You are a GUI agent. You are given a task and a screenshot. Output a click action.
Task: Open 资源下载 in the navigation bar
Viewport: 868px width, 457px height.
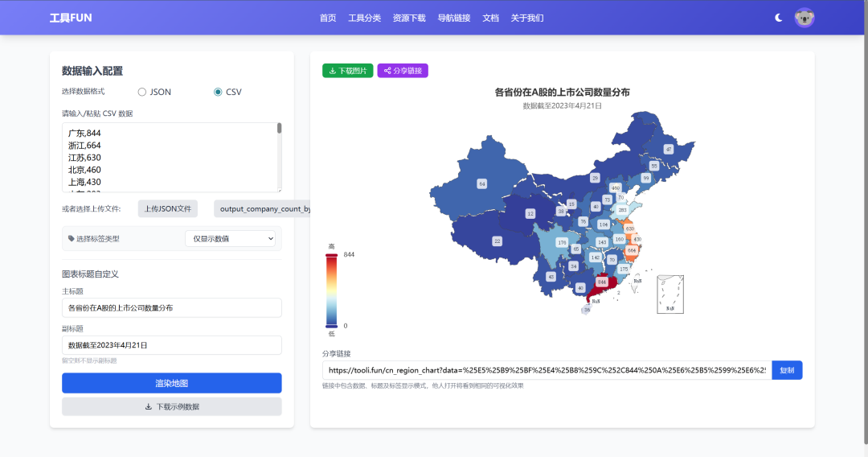pyautogui.click(x=409, y=18)
